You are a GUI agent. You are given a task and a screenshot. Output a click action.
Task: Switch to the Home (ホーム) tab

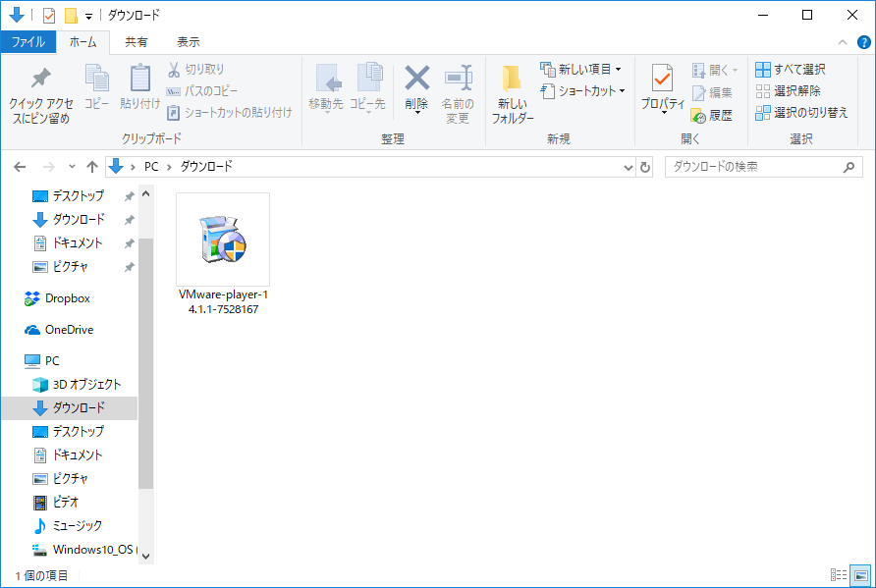tap(82, 42)
